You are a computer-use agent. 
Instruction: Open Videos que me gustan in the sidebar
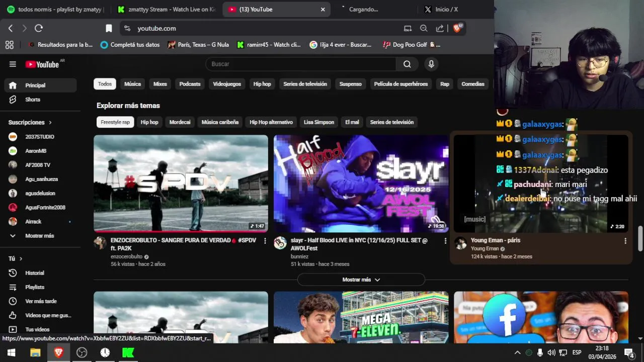[x=40, y=315]
